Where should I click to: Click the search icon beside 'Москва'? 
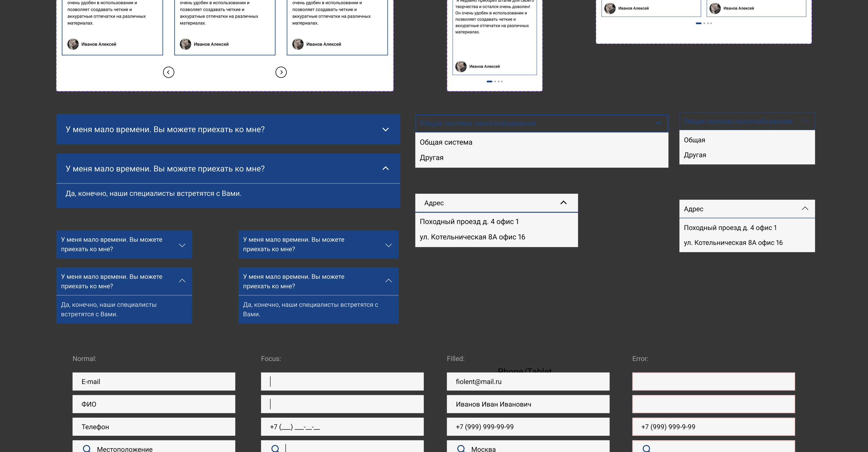(x=461, y=448)
